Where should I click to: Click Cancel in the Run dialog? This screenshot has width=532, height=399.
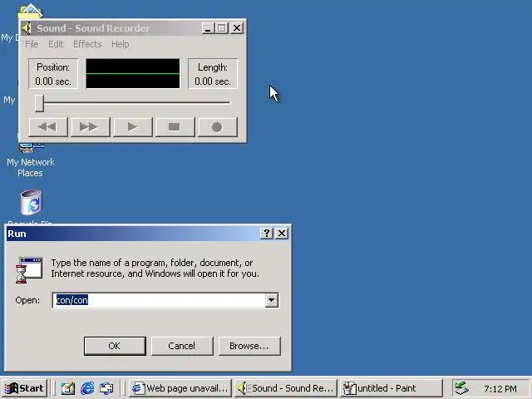(182, 346)
